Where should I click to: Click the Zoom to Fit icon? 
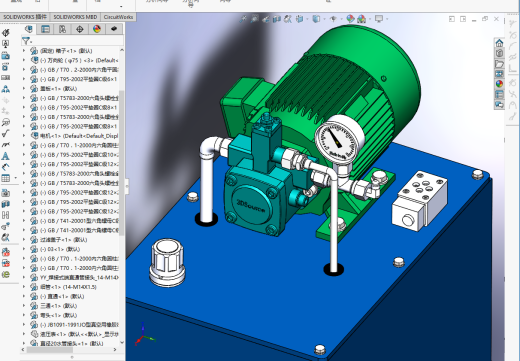(243, 19)
